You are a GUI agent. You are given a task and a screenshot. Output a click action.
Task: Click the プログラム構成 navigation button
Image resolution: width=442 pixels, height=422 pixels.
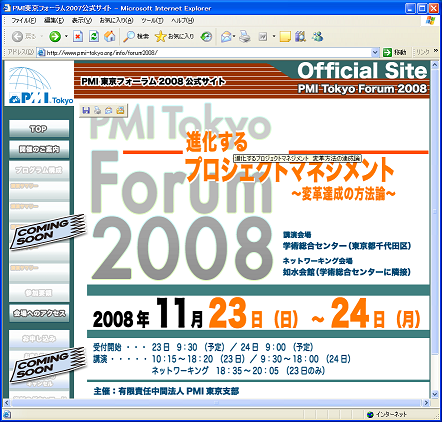(39, 170)
